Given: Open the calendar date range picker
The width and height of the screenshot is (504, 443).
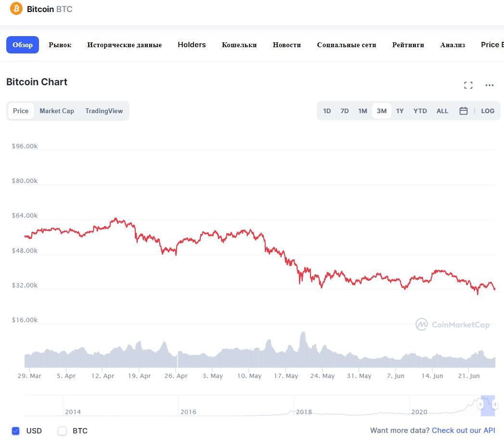Looking at the screenshot, I should 464,111.
